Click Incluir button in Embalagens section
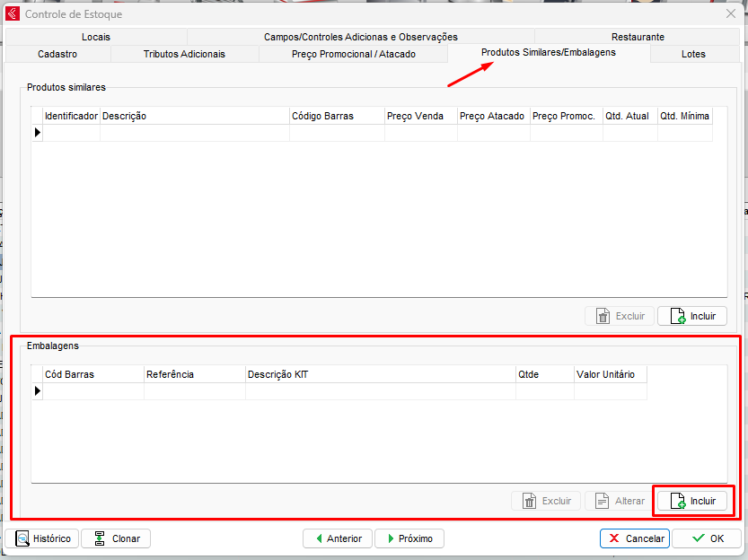Image resolution: width=748 pixels, height=560 pixels. point(692,501)
